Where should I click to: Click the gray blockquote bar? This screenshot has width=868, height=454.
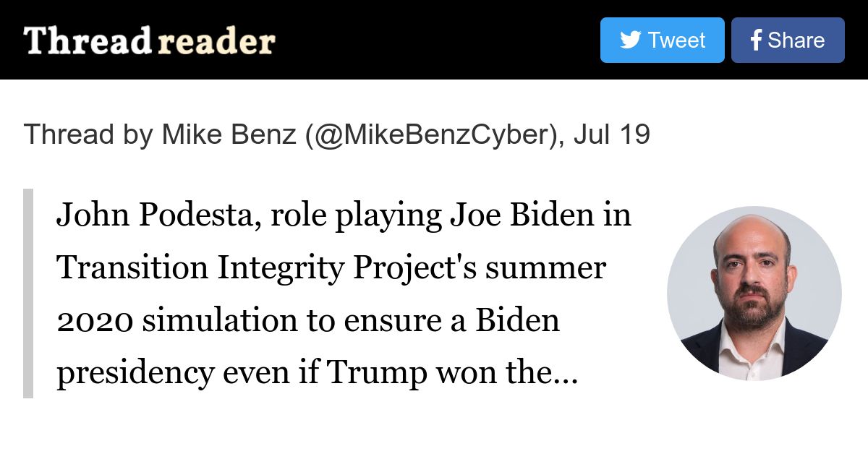click(28, 294)
